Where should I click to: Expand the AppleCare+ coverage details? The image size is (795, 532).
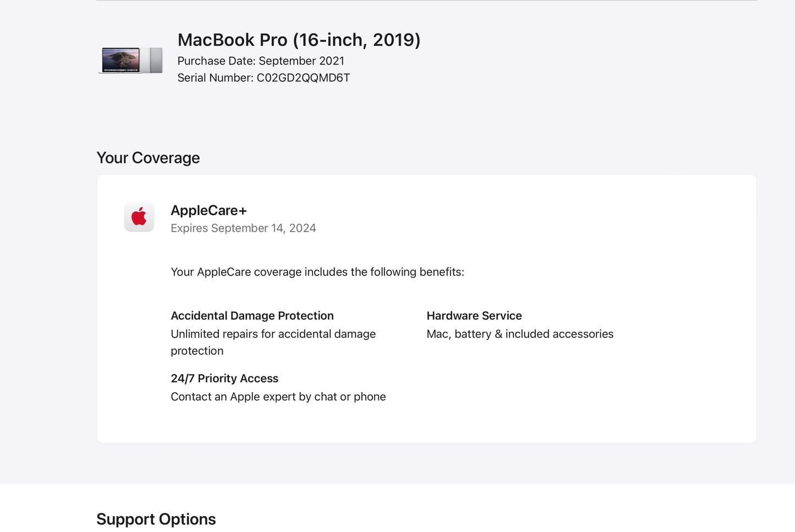pyautogui.click(x=209, y=210)
